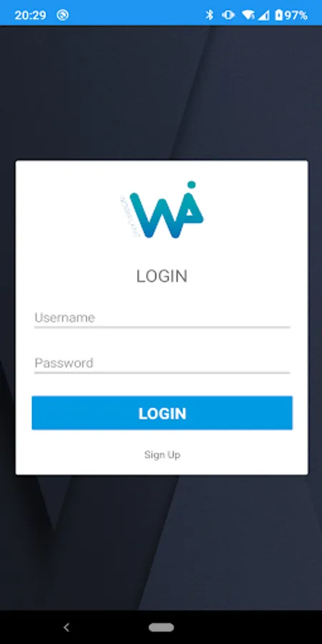Tap the gray LOGIN heading text
Image resolution: width=322 pixels, height=644 pixels.
(x=162, y=276)
